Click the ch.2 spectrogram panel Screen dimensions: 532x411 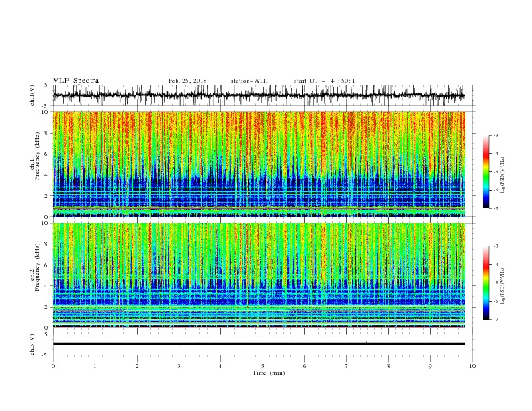259,275
